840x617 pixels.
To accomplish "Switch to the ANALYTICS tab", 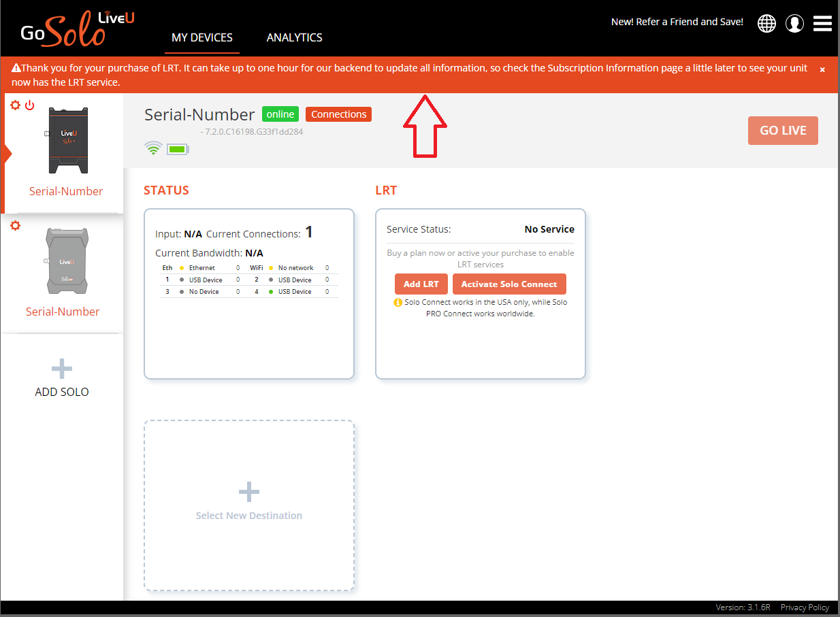I will coord(295,37).
